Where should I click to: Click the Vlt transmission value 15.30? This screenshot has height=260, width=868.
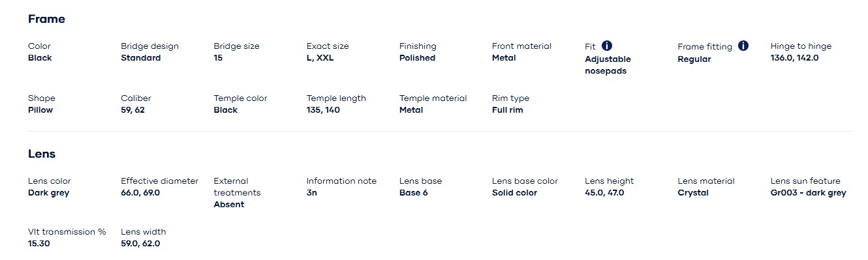pyautogui.click(x=39, y=244)
